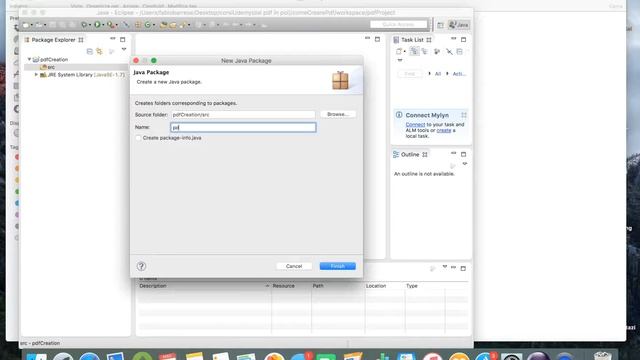Open the Run button dropdown arrow
Viewport: 640px width, 360px height.
pyautogui.click(x=103, y=25)
